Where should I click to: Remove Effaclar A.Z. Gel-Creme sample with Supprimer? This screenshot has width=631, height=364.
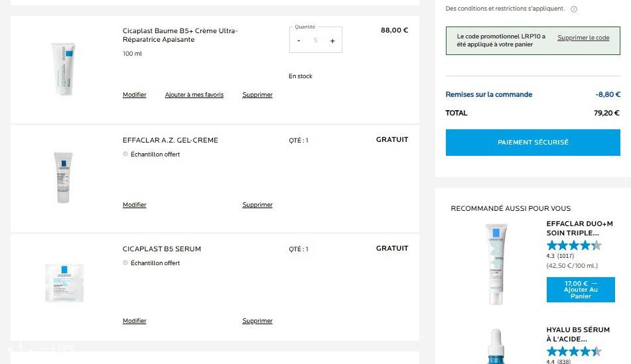click(257, 205)
